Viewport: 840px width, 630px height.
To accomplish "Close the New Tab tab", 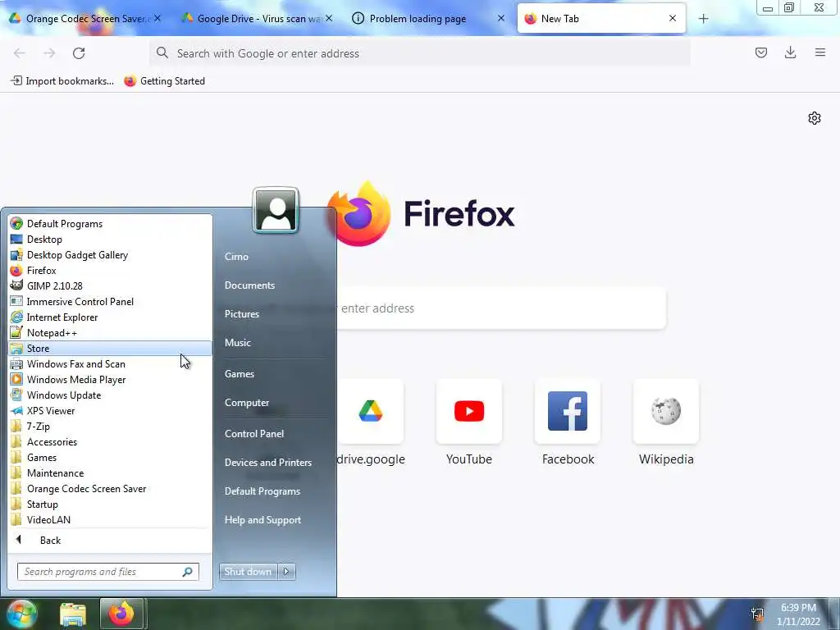I will point(673,18).
